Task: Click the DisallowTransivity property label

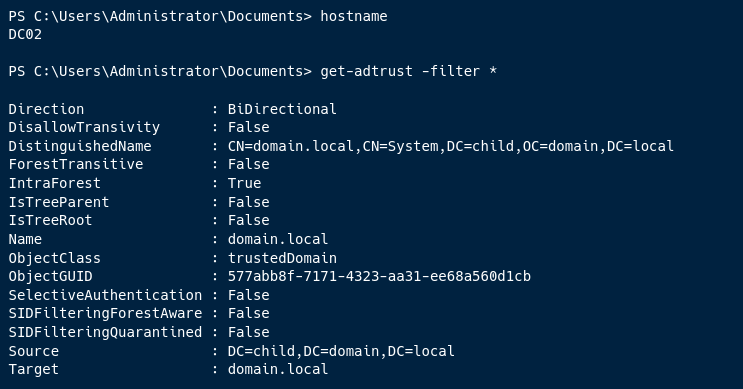Action: (x=84, y=127)
